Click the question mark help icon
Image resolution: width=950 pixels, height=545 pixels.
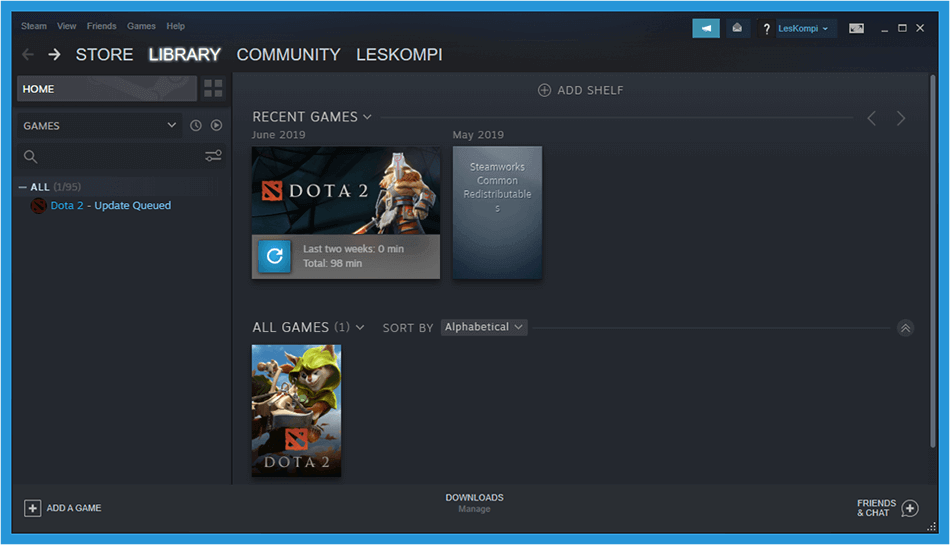pos(766,28)
